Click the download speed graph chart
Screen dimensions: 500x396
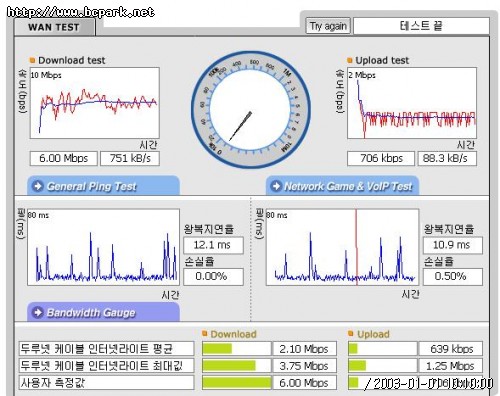click(95, 103)
